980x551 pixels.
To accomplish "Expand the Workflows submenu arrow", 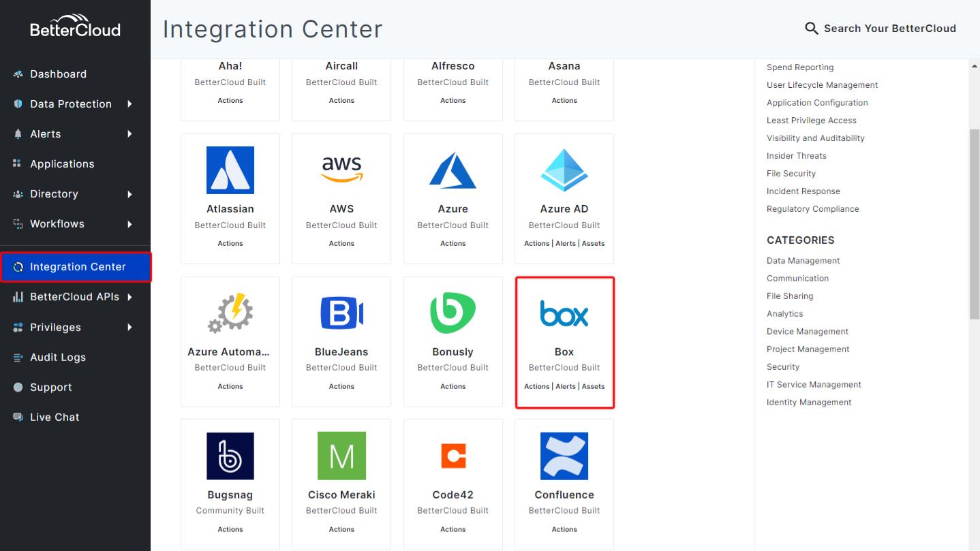I will [129, 224].
